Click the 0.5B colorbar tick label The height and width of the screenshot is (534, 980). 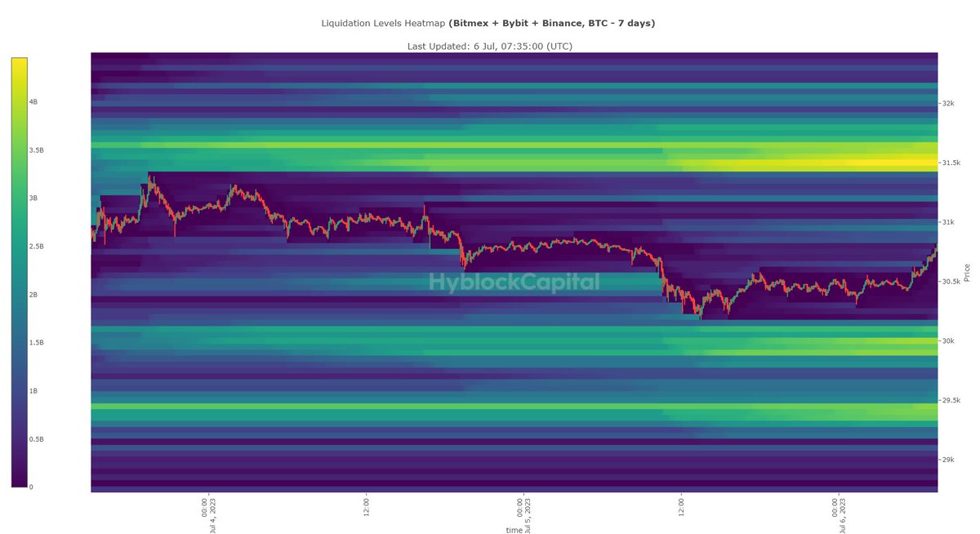pos(36,439)
